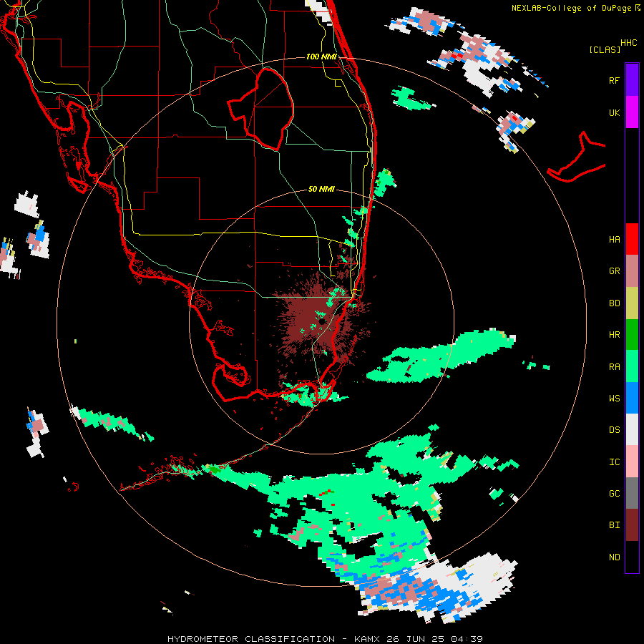Select the gray GC legend swatch
The image size is (644, 644).
coord(632,493)
